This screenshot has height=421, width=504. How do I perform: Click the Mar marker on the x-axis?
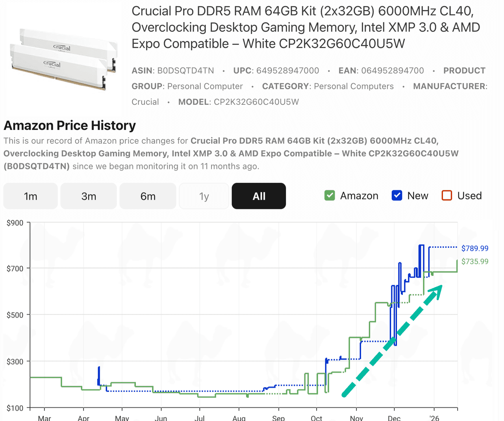pos(44,417)
